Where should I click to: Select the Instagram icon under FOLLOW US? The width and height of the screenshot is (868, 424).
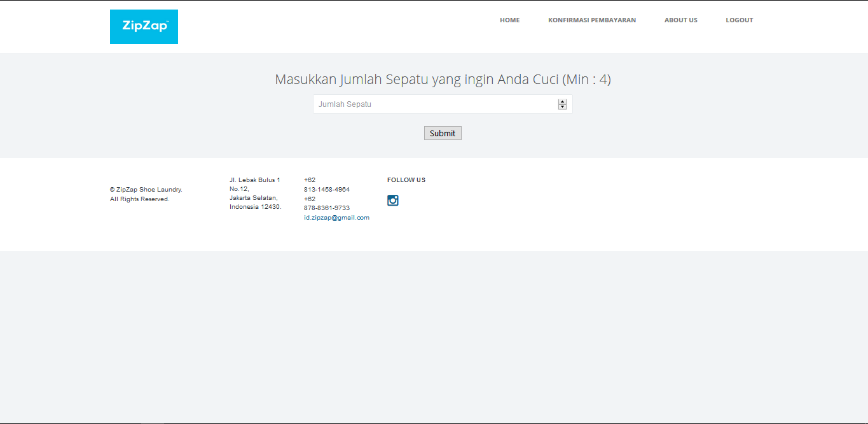point(392,200)
